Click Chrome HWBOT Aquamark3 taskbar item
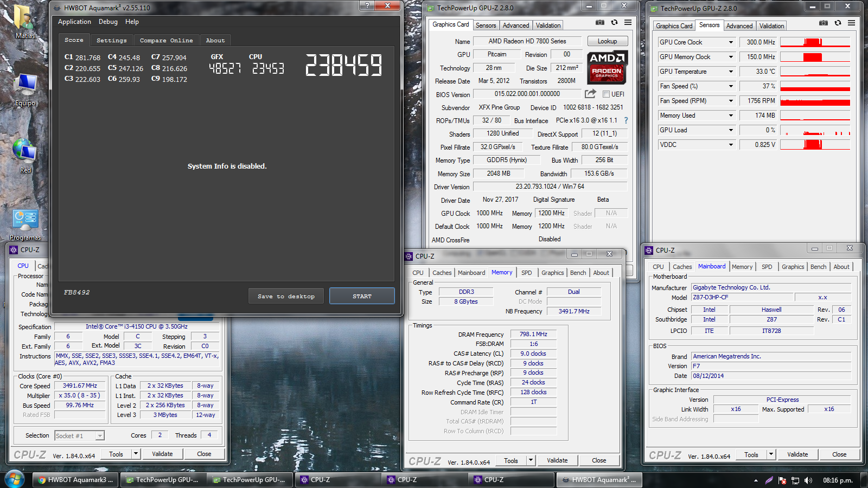The height and width of the screenshot is (488, 868). tap(74, 480)
